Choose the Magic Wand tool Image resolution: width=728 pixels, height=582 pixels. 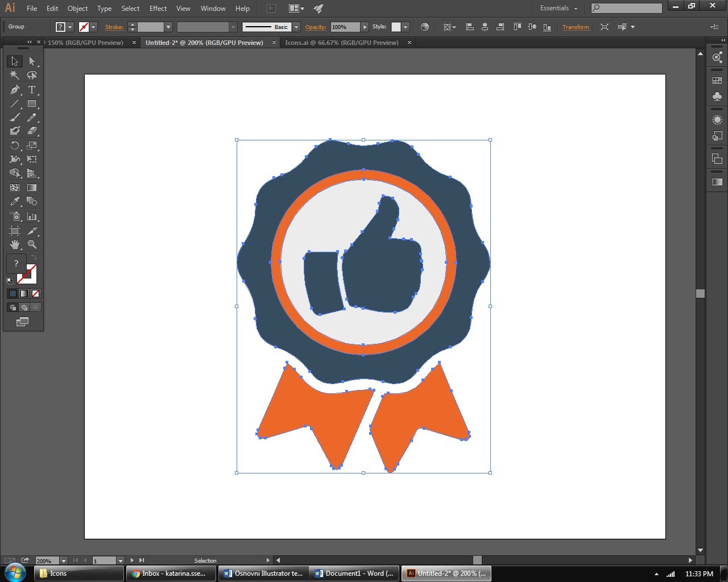[15, 75]
